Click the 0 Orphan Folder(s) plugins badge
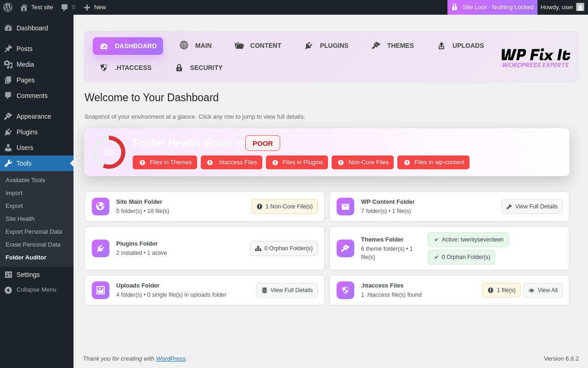588x368 pixels. 284,248
